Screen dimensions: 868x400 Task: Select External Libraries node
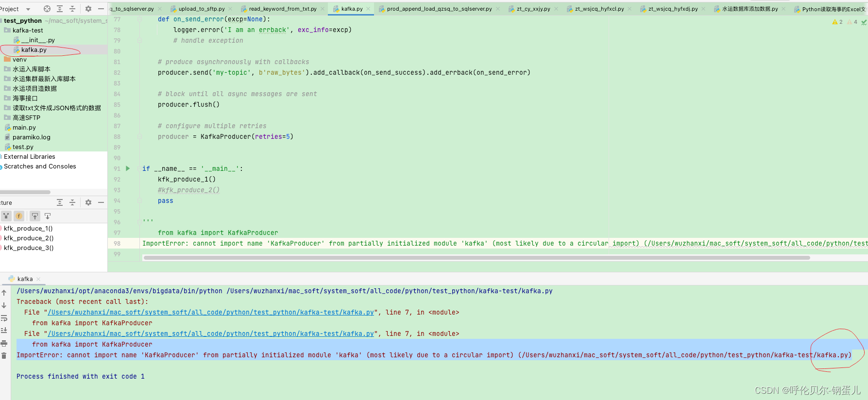click(29, 156)
